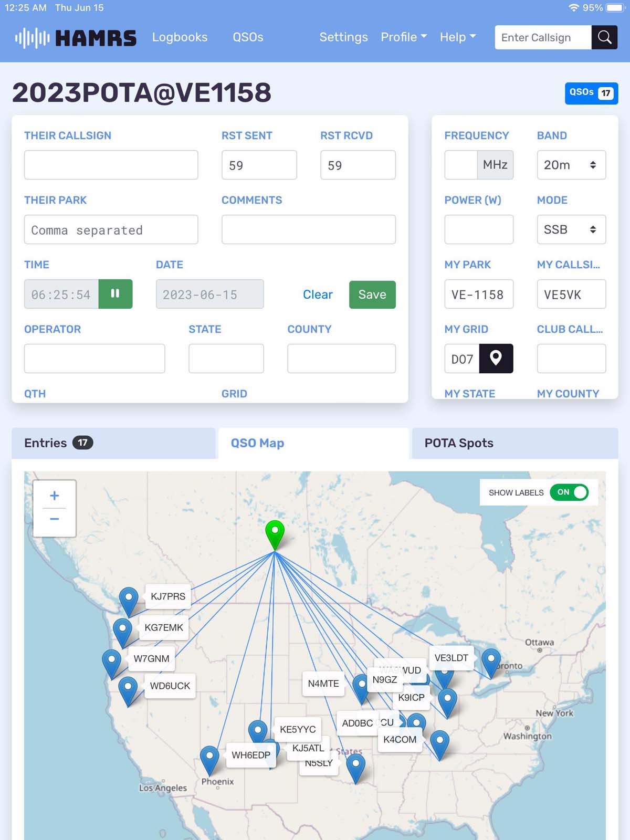
Task: Click the green home station marker
Action: (x=275, y=534)
